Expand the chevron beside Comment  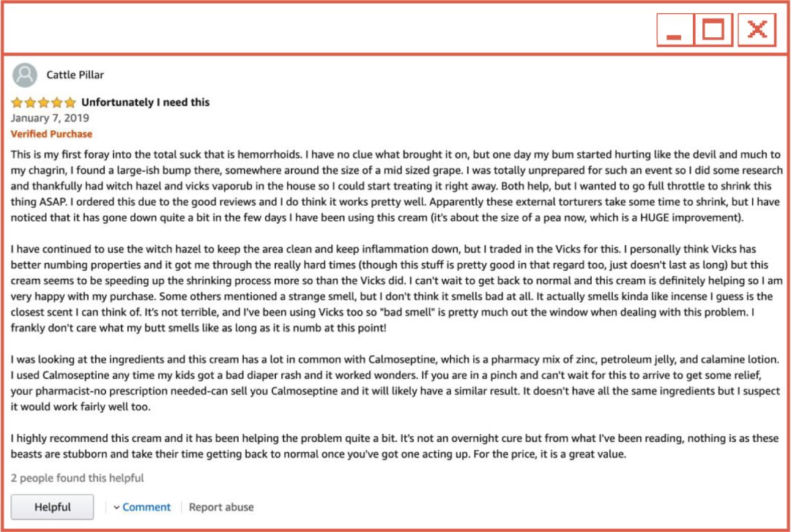coord(116,507)
